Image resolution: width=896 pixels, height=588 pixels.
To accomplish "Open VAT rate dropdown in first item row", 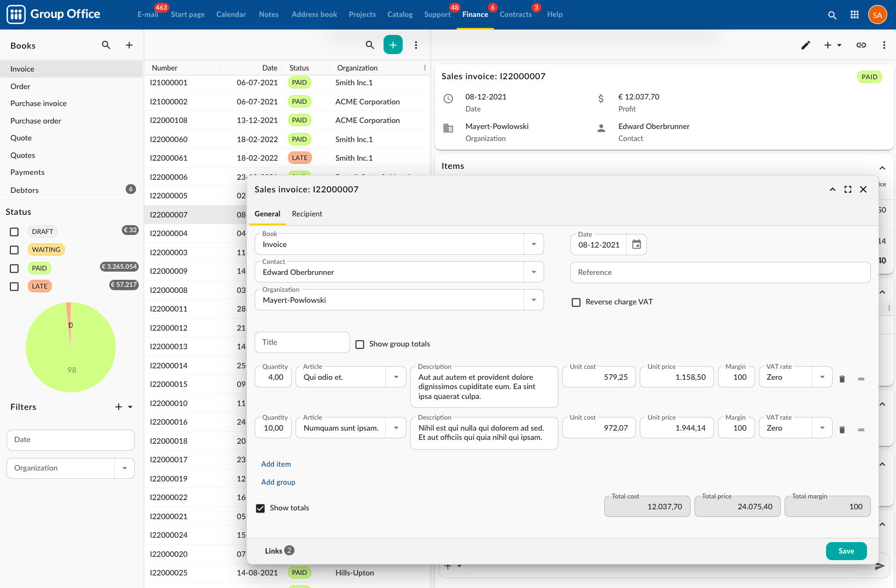I will click(x=822, y=377).
